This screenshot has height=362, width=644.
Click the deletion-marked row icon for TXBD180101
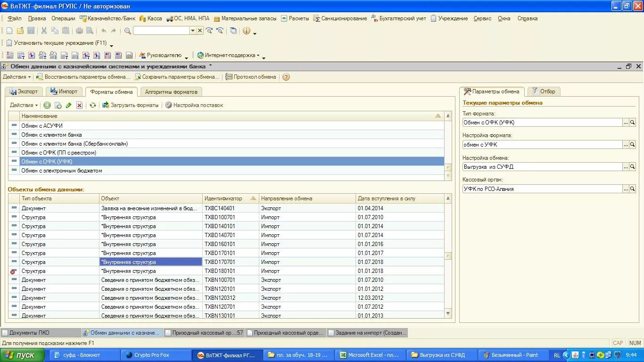14,271
